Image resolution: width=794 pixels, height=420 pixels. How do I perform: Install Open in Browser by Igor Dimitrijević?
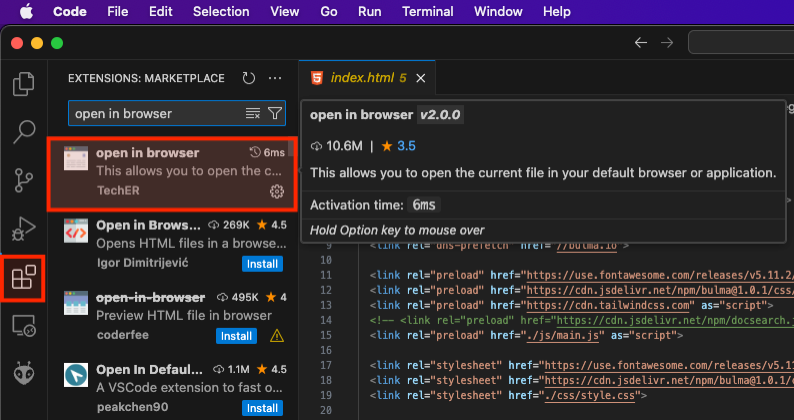tap(261, 263)
